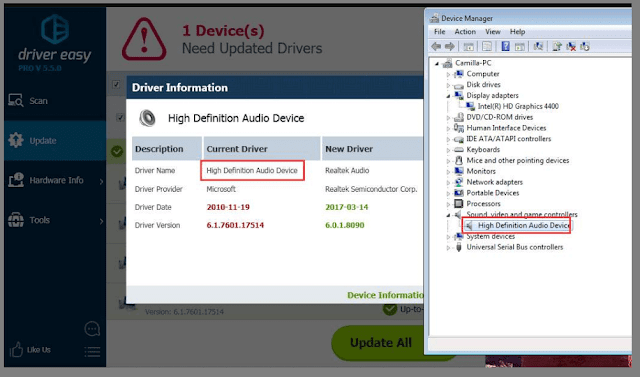Click the new driver date 2017-03-14
The height and width of the screenshot is (377, 640).
tap(347, 207)
